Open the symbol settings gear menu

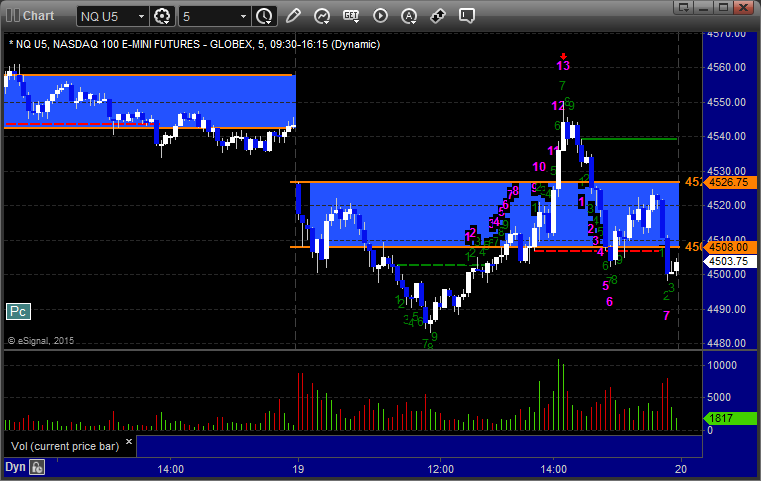click(x=162, y=17)
